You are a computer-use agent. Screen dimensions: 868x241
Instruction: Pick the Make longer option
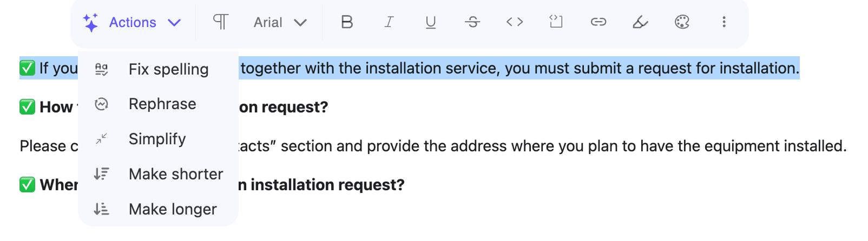pos(173,209)
